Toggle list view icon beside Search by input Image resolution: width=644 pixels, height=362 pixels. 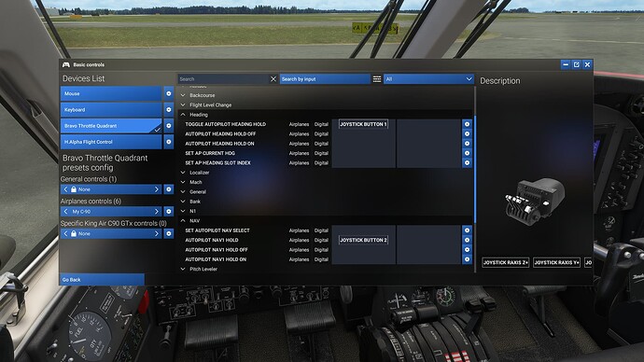click(x=377, y=78)
